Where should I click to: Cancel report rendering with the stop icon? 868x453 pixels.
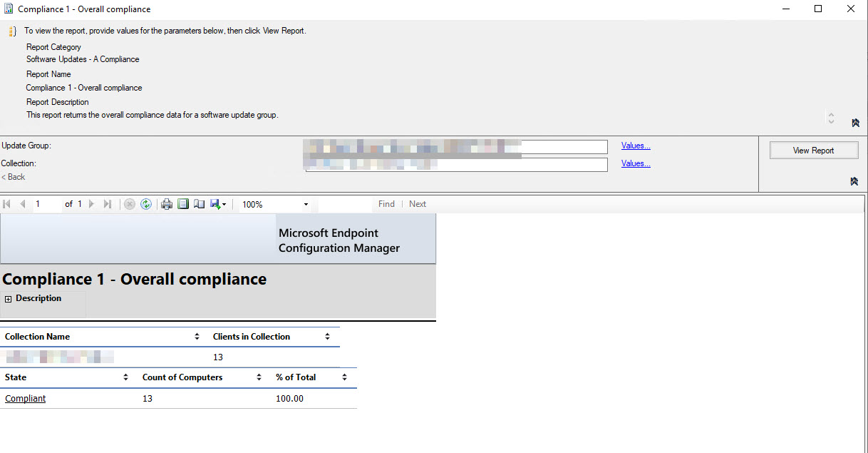tap(130, 204)
